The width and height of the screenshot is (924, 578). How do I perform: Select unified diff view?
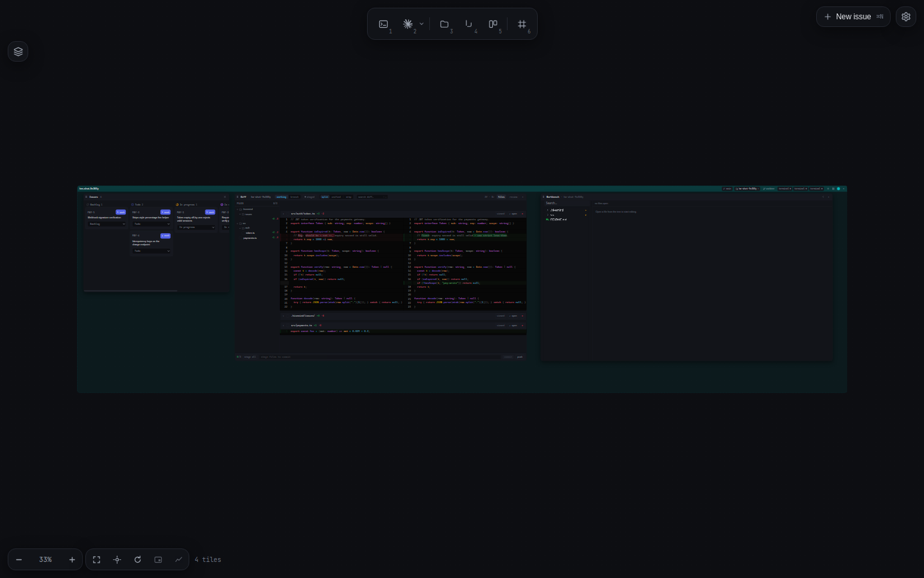tap(336, 197)
